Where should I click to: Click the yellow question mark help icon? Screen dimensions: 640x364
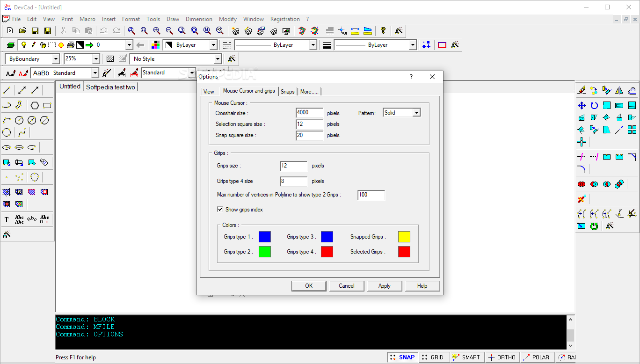pyautogui.click(x=383, y=31)
